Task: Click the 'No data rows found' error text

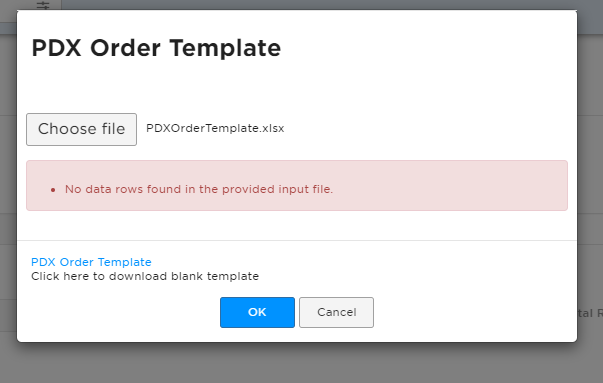Action: coord(199,189)
